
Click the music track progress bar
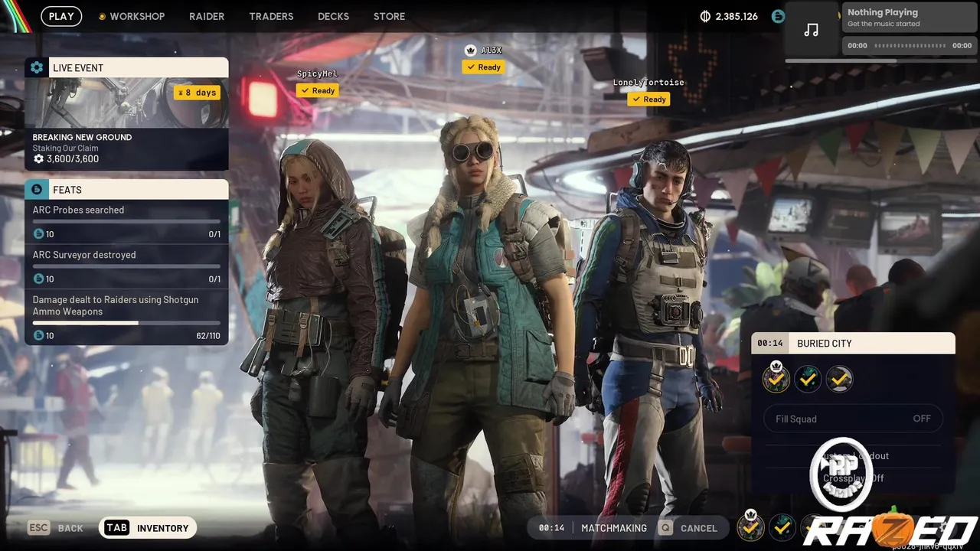(910, 46)
